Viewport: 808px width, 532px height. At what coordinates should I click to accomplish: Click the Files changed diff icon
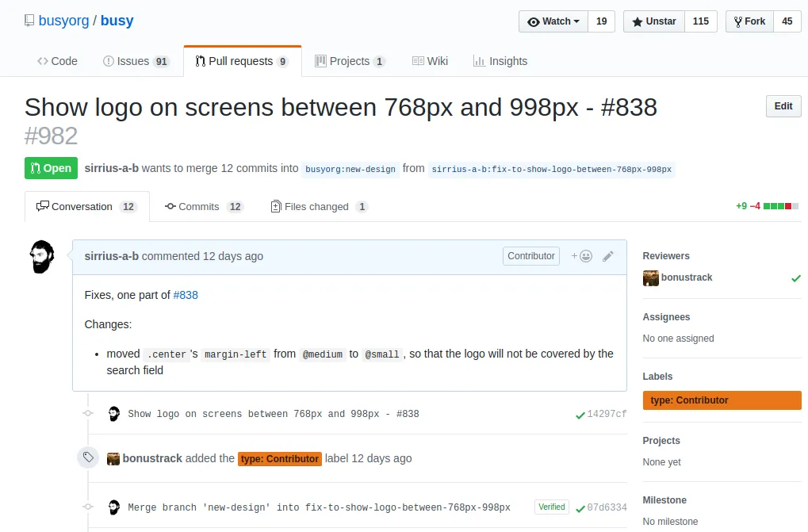point(276,206)
